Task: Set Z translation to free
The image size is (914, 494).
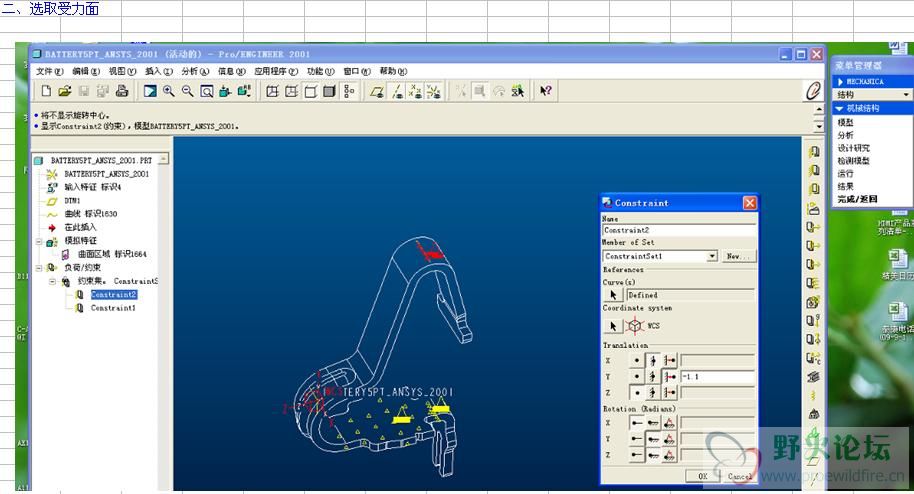Action: pyautogui.click(x=637, y=393)
